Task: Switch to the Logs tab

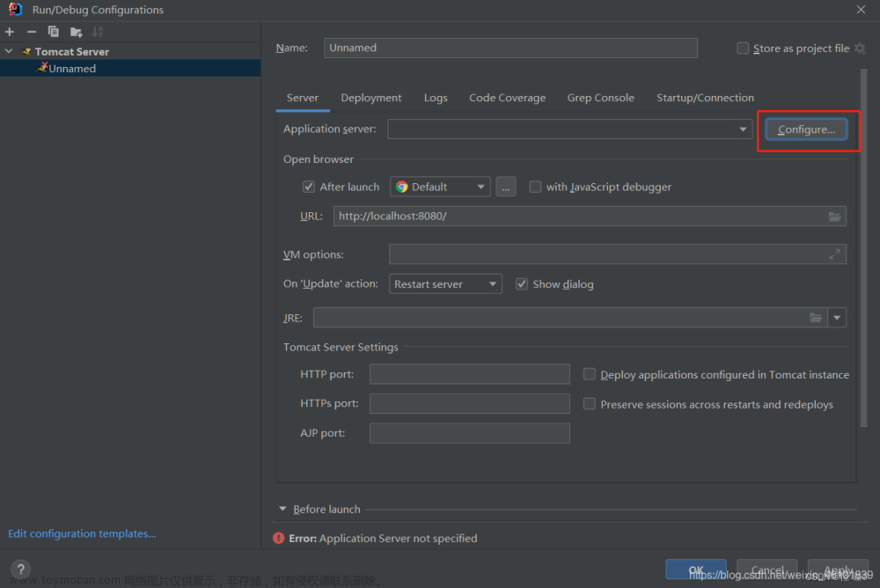Action: [x=436, y=98]
